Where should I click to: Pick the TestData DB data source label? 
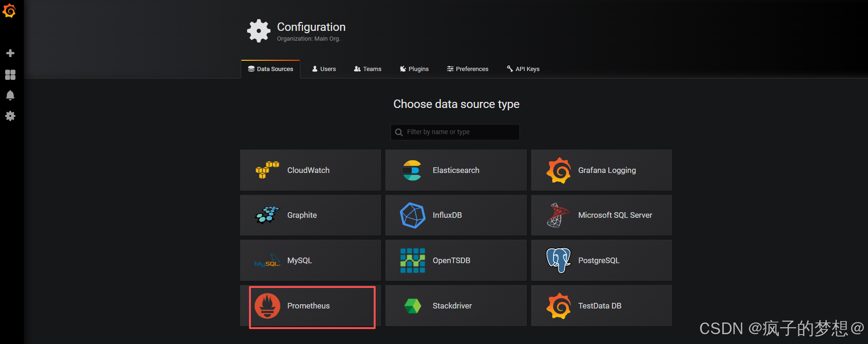pyautogui.click(x=600, y=306)
